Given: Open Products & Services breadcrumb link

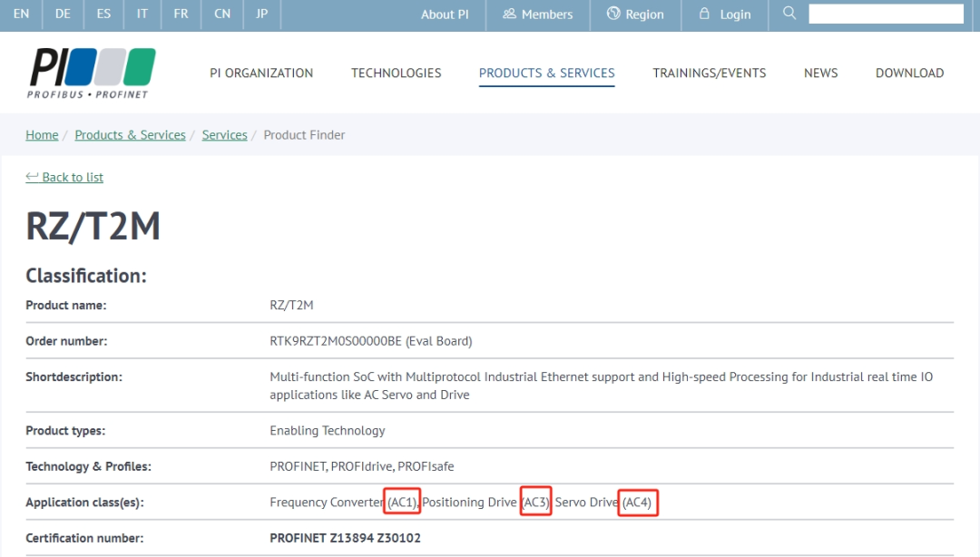Looking at the screenshot, I should (x=130, y=135).
